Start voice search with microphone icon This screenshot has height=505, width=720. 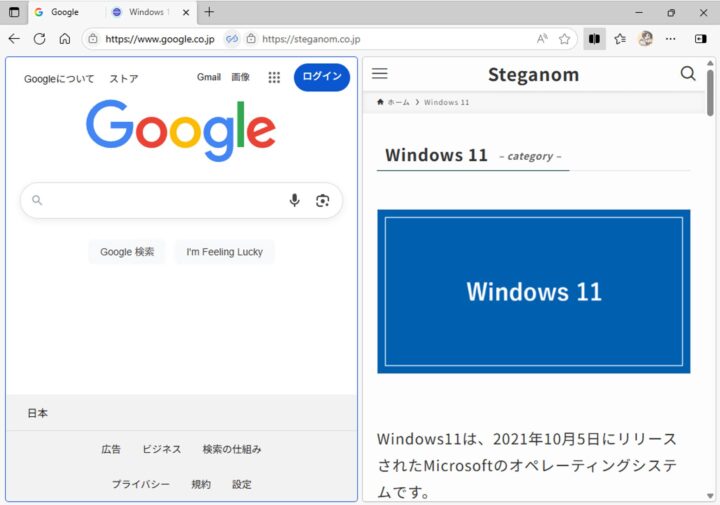click(294, 200)
